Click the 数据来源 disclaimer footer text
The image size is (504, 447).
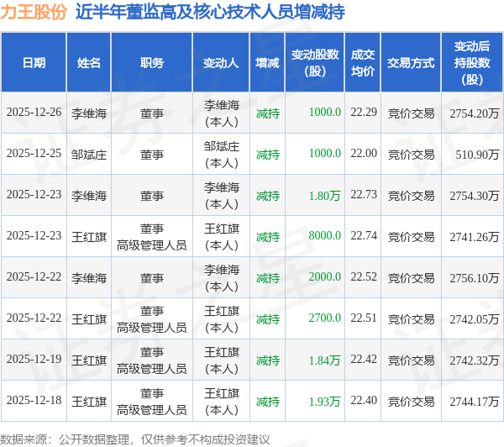click(135, 439)
